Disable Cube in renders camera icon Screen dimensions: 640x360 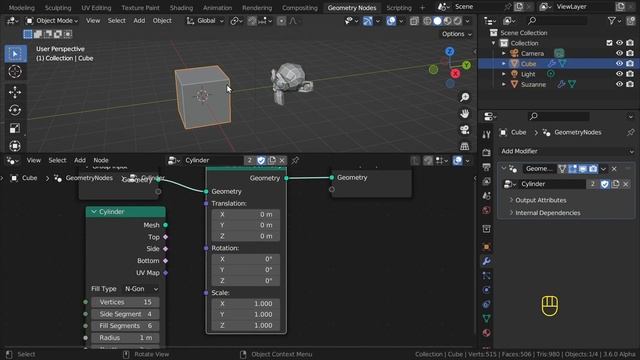point(630,64)
